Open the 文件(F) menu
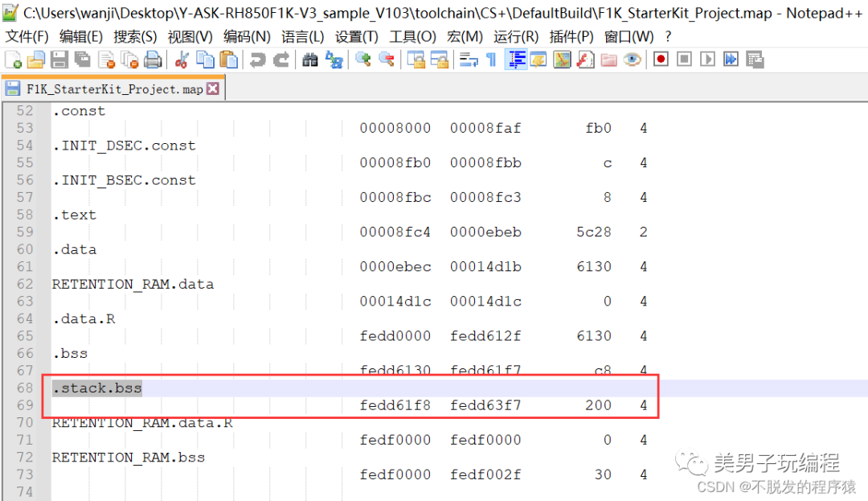 tap(27, 37)
